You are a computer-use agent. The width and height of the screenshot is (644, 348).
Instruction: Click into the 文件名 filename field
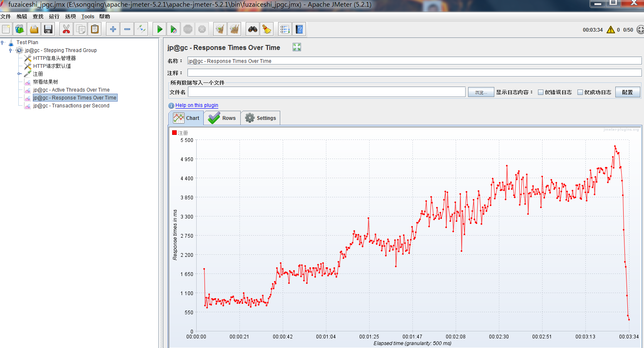pyautogui.click(x=327, y=92)
